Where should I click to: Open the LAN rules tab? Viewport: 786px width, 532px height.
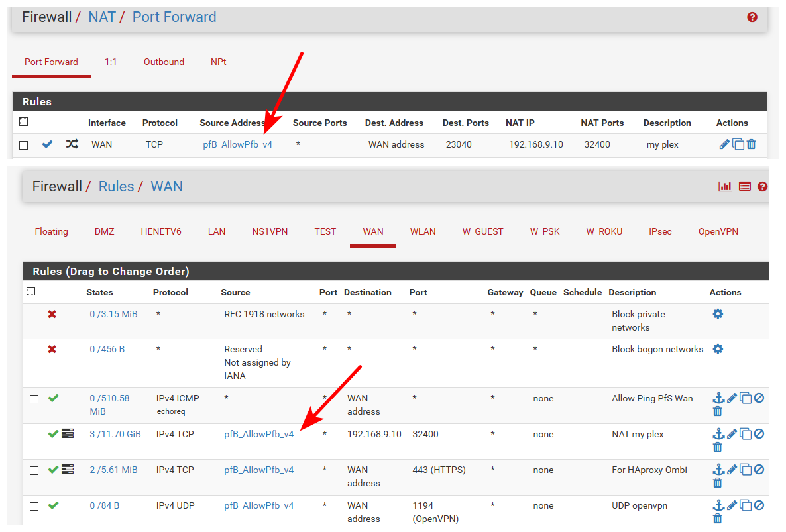tap(217, 231)
